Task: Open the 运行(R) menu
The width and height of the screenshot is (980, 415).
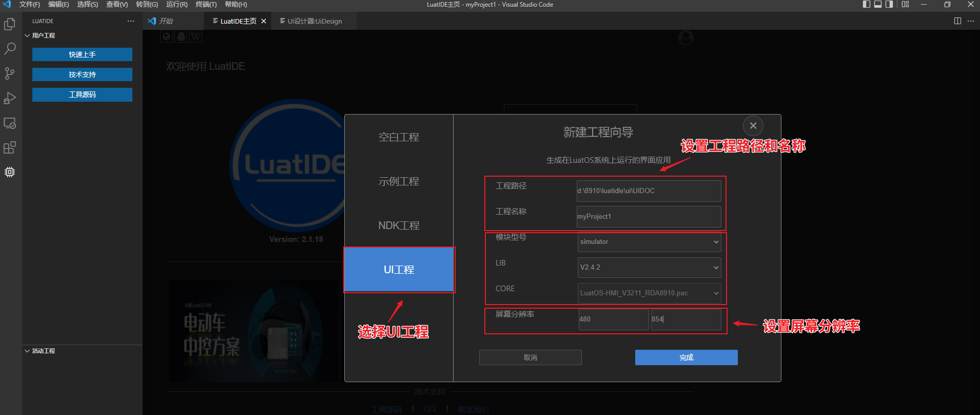Action: tap(177, 5)
